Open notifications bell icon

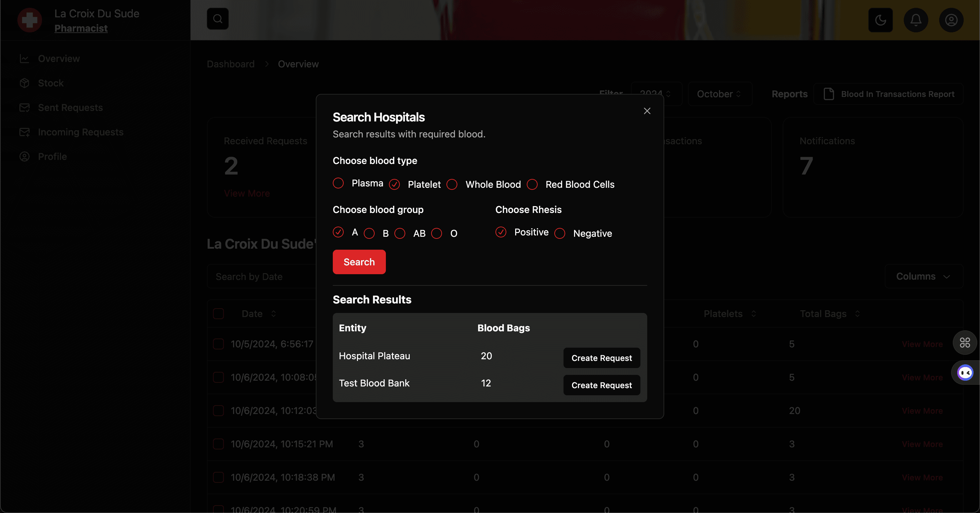pos(916,20)
